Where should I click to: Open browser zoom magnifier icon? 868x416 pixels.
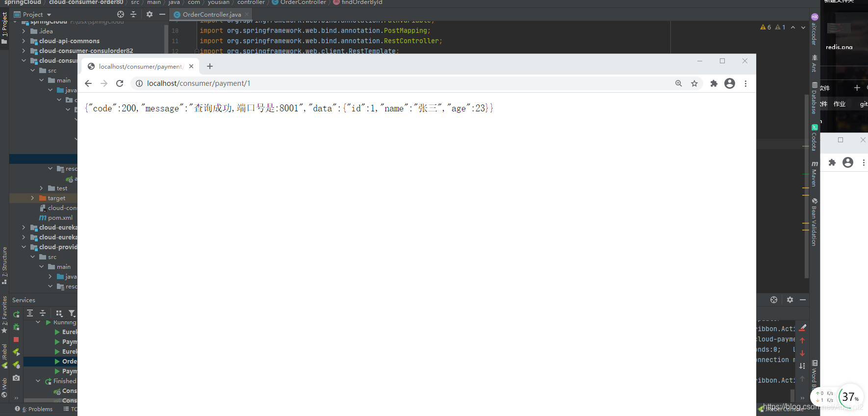pos(679,83)
